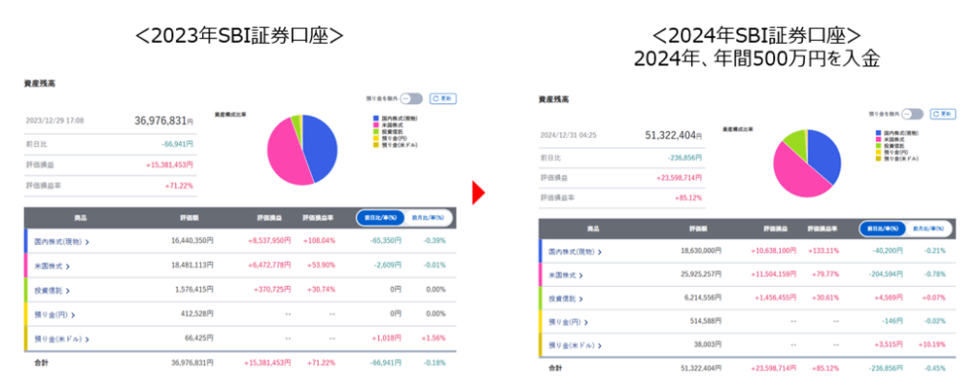Click +11,504,159円 profit cell
Screen dimensions: 980x392
coord(774,274)
